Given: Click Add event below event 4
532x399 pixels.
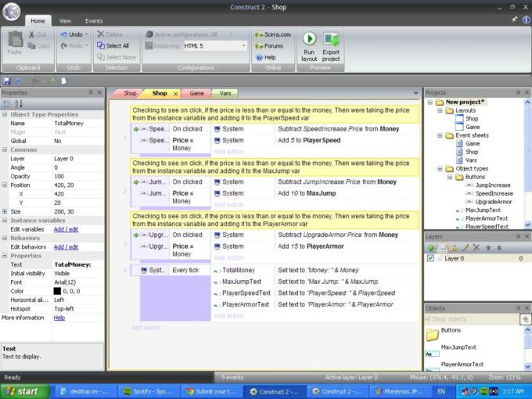Looking at the screenshot, I should click(x=146, y=328).
